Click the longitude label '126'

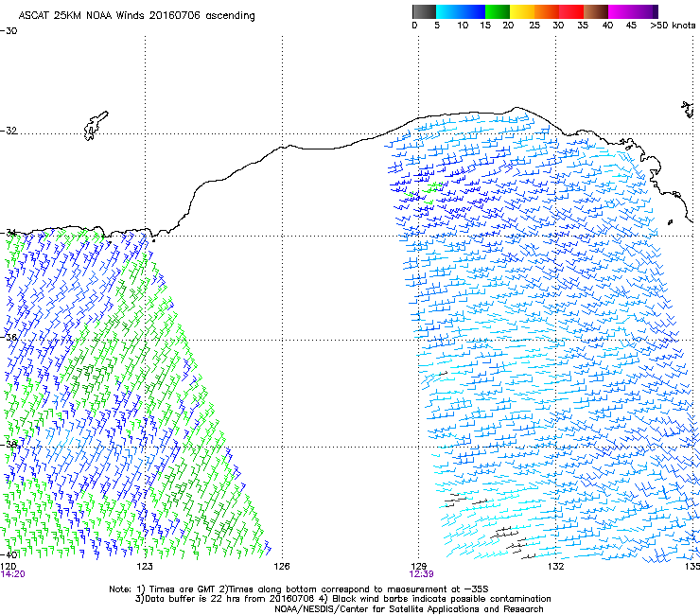(x=282, y=567)
